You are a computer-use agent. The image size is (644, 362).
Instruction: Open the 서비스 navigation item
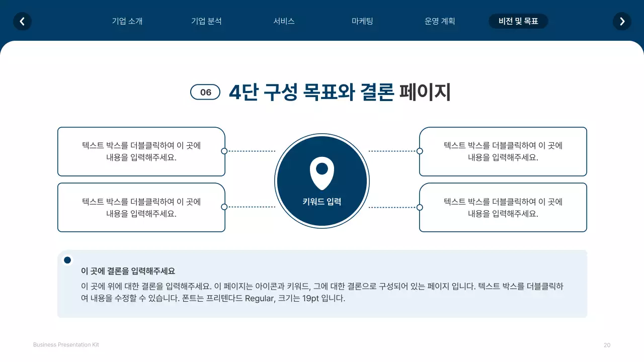tap(284, 21)
